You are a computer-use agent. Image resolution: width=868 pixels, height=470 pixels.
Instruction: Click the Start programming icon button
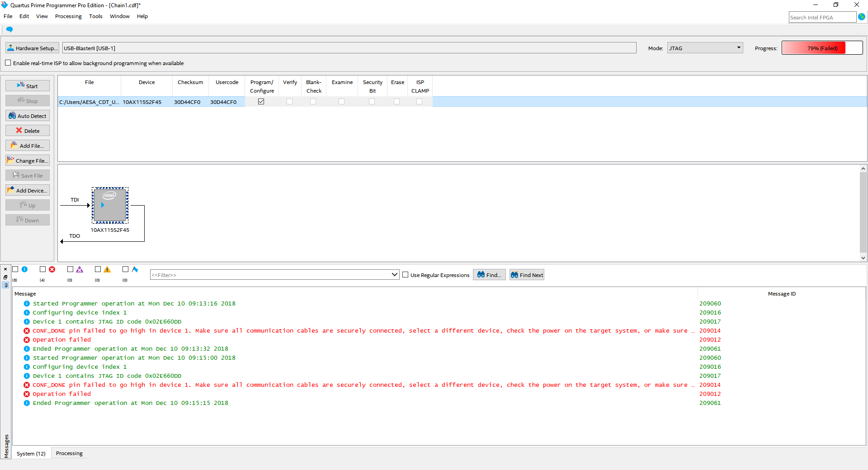coord(28,86)
